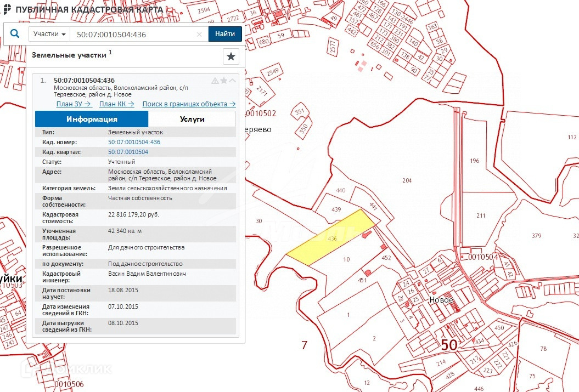Click the result heading 50:07:0010504:436
This screenshot has width=579, height=392.
pyautogui.click(x=84, y=80)
